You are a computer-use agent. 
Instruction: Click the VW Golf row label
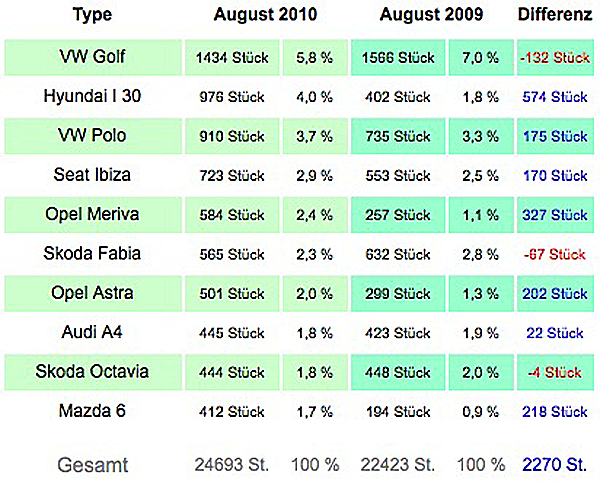(x=93, y=57)
